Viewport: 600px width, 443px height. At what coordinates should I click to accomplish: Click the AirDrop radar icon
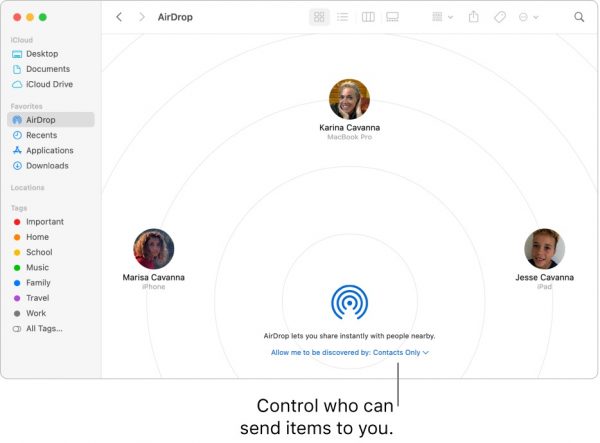pos(349,302)
